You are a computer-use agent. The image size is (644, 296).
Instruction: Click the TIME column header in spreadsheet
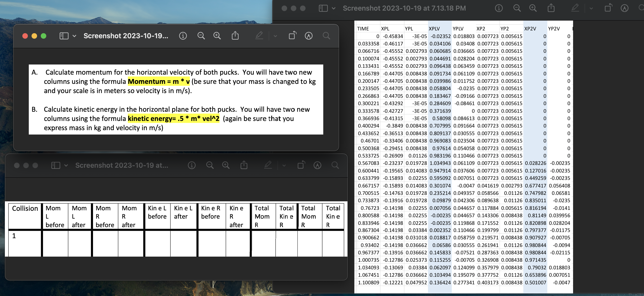(363, 29)
